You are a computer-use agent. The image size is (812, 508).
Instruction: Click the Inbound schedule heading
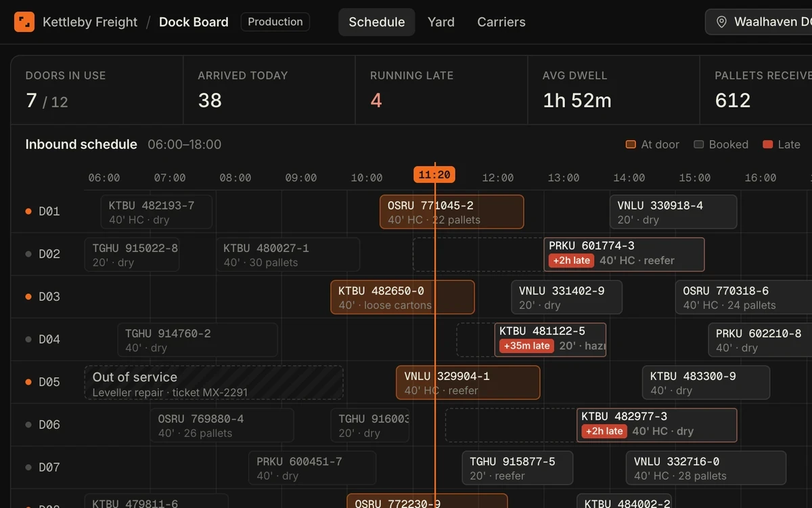point(81,144)
